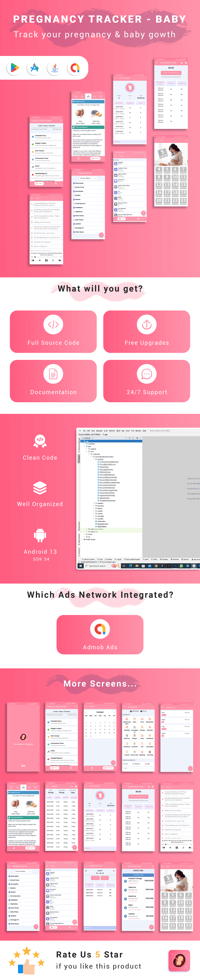Tap the foot icon in upper Kick Tracker screen
200x980 pixels.
pos(130,88)
